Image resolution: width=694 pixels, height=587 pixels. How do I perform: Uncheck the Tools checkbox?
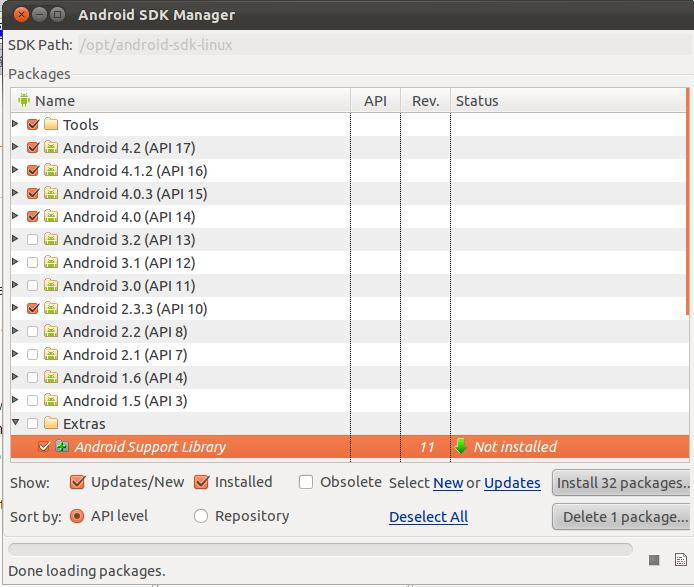(33, 124)
